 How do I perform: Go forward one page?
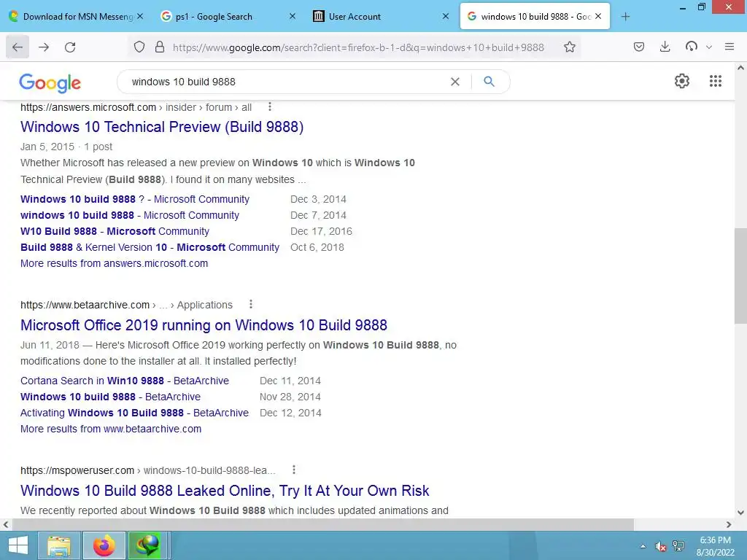(44, 47)
